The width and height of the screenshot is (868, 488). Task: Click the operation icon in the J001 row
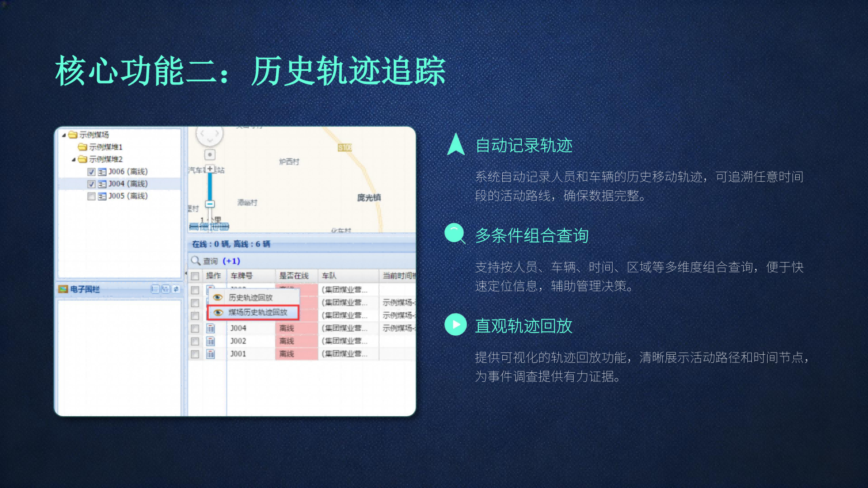[x=211, y=354]
